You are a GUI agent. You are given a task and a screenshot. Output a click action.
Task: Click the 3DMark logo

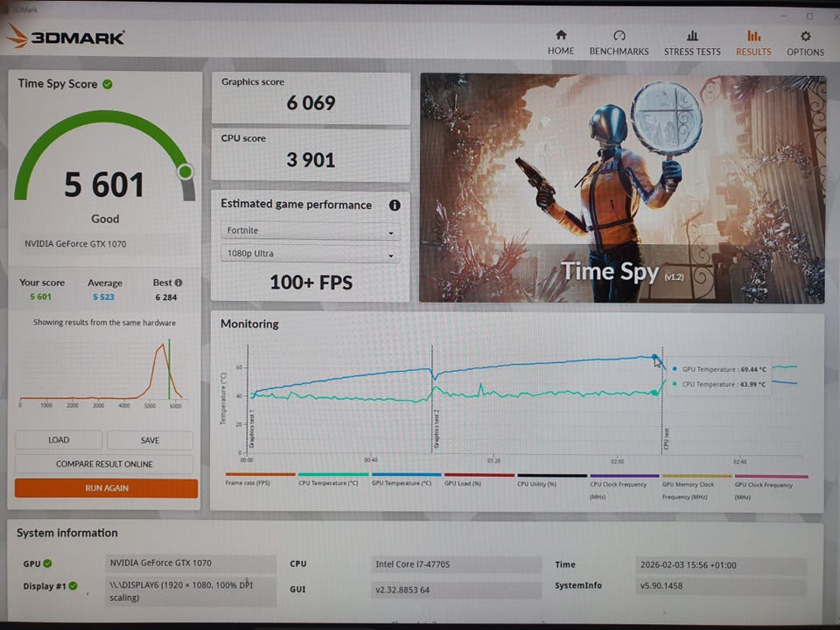click(x=66, y=37)
